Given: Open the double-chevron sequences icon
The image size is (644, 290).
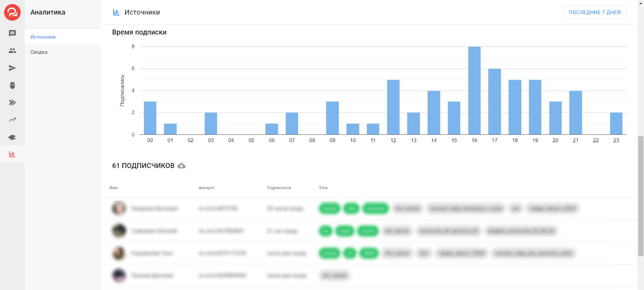Looking at the screenshot, I should [x=12, y=103].
